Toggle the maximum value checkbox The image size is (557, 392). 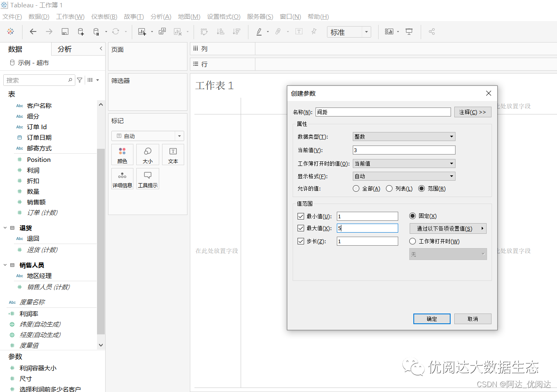[x=301, y=228]
